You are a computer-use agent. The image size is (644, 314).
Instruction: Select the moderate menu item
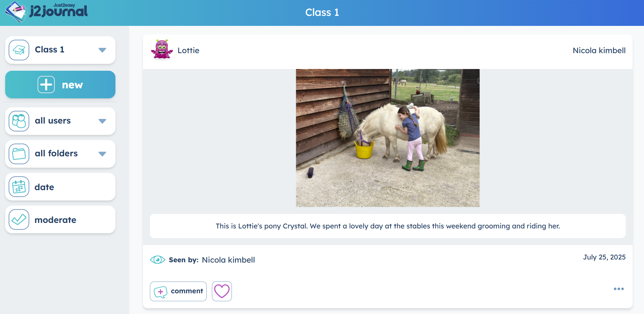(60, 219)
